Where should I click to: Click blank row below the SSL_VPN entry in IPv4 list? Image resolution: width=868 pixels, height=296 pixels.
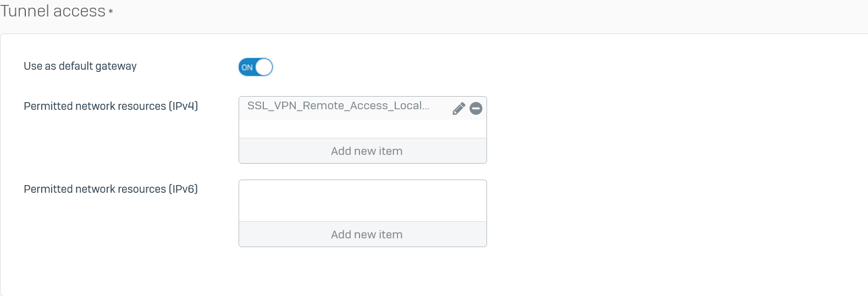tap(363, 129)
